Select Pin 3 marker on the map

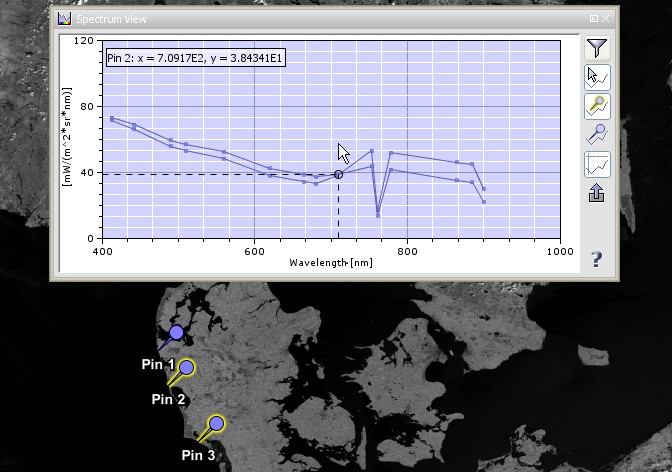pyautogui.click(x=216, y=424)
